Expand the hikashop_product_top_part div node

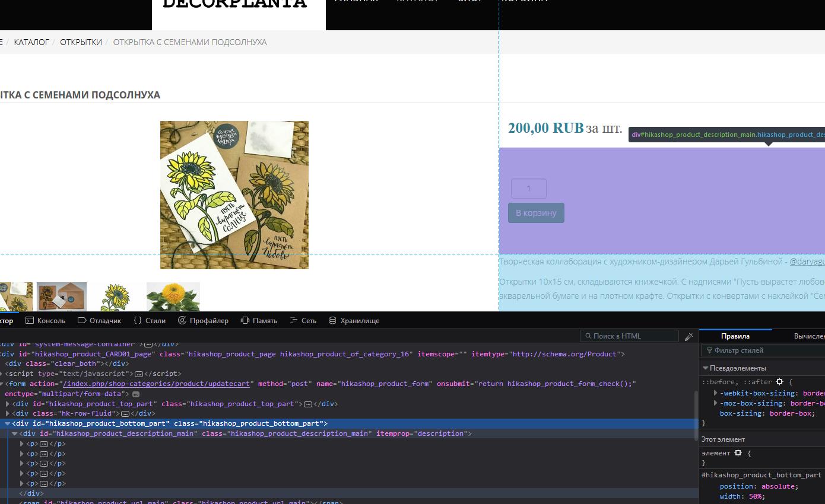pyautogui.click(x=8, y=404)
